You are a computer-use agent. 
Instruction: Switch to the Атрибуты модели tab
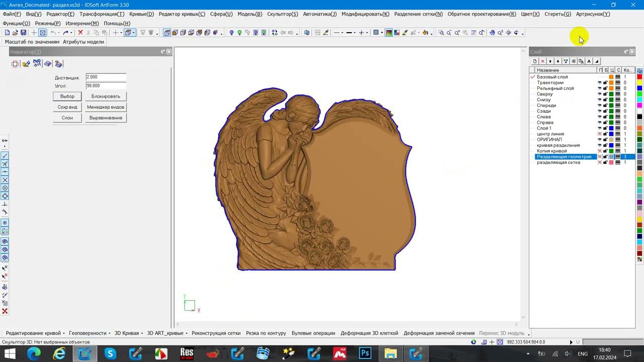coord(83,42)
